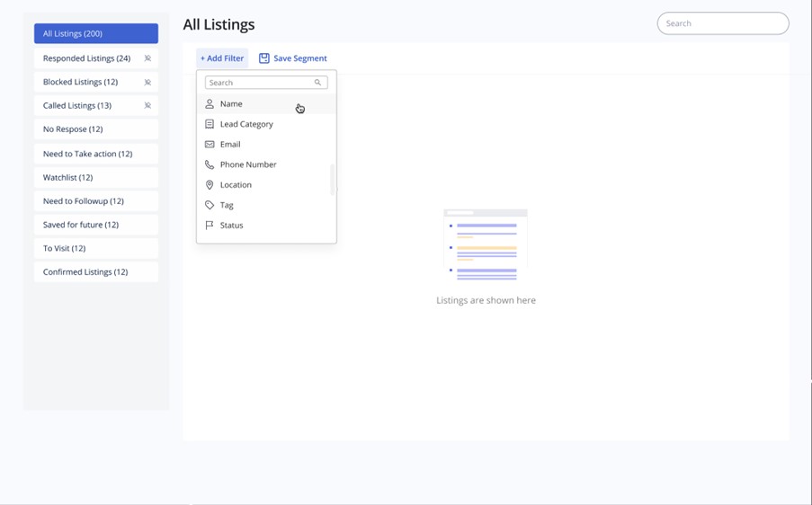Image resolution: width=812 pixels, height=505 pixels.
Task: Focus the top-right Search field
Action: pos(723,23)
